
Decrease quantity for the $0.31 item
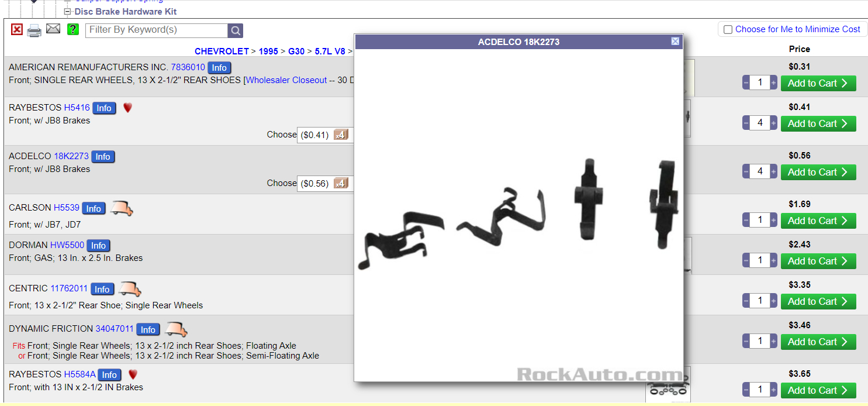tap(746, 83)
